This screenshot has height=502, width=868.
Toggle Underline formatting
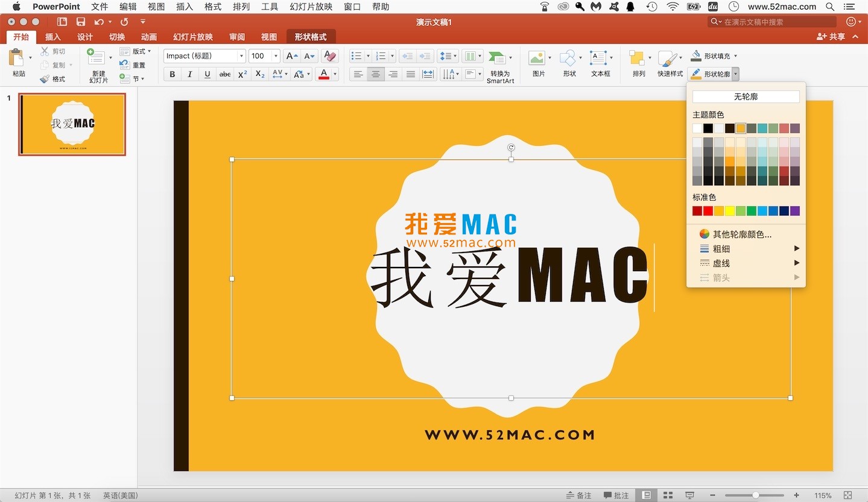pyautogui.click(x=207, y=74)
